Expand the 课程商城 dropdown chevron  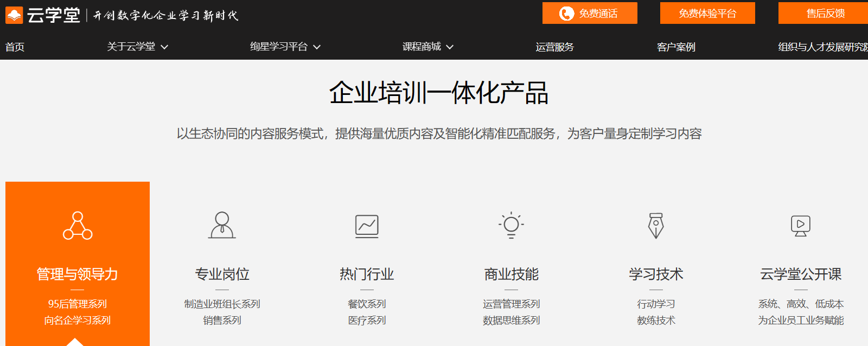450,47
